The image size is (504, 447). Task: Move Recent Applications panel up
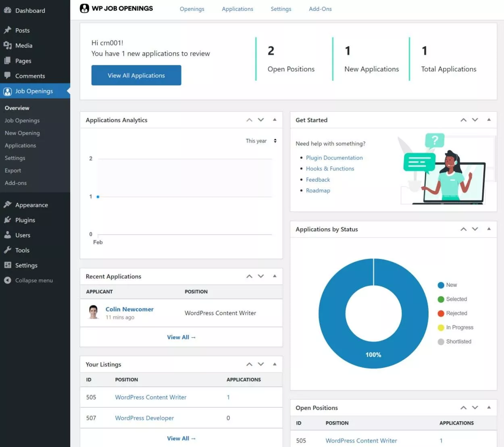click(x=250, y=276)
